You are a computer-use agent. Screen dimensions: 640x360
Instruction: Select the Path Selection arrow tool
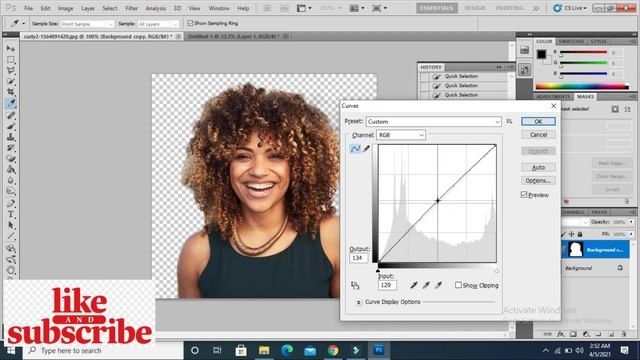tap(11, 225)
